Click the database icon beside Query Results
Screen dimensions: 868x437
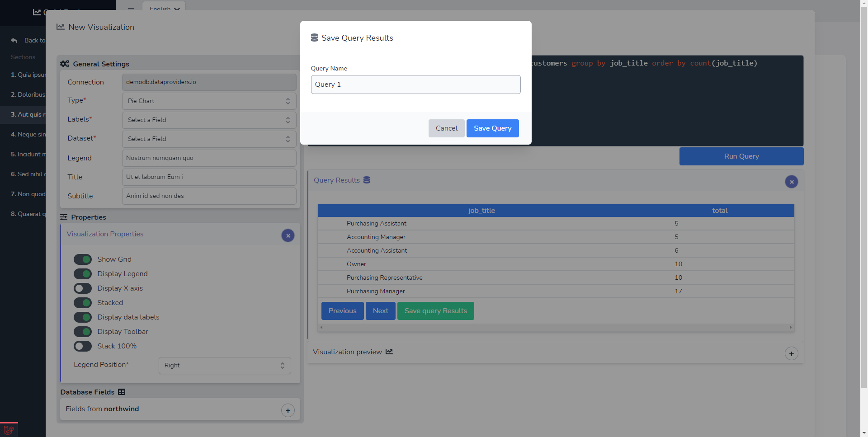[x=367, y=180]
